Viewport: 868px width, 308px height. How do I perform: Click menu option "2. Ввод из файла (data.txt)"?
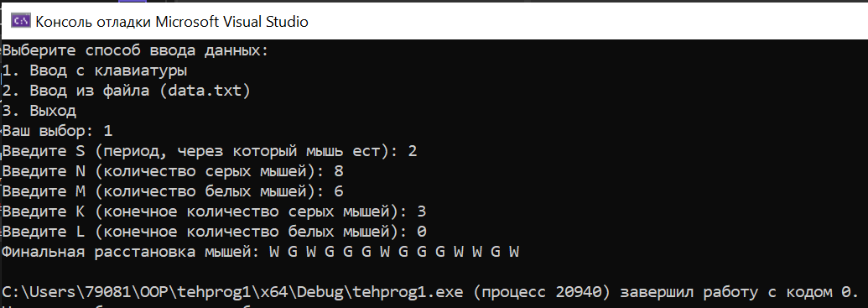coord(127,91)
